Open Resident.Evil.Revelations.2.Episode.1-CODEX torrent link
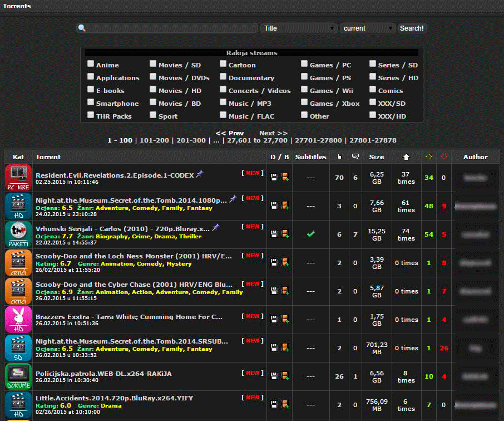Image resolution: width=504 pixels, height=421 pixels. pyautogui.click(x=115, y=175)
